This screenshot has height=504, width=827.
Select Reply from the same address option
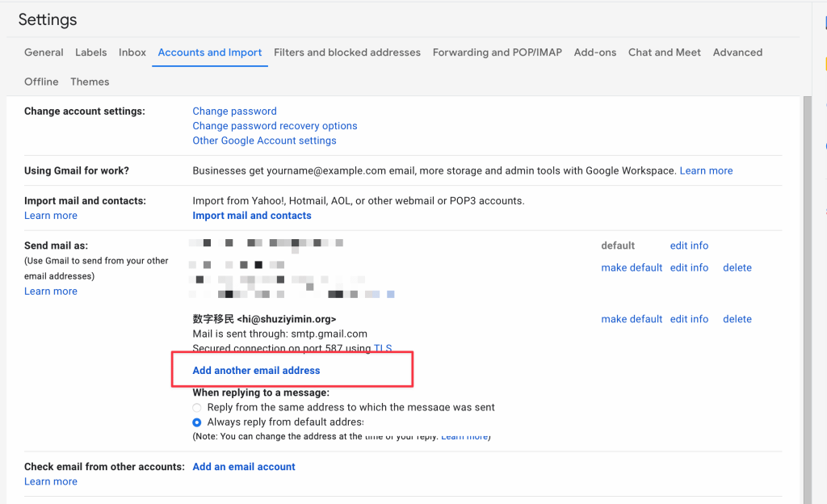[197, 408]
